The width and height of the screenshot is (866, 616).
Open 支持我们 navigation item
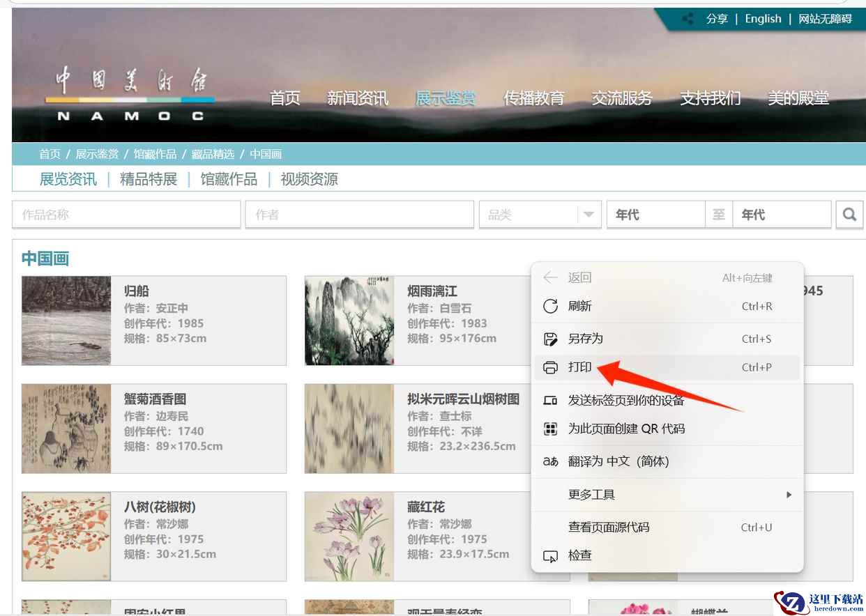click(x=711, y=98)
